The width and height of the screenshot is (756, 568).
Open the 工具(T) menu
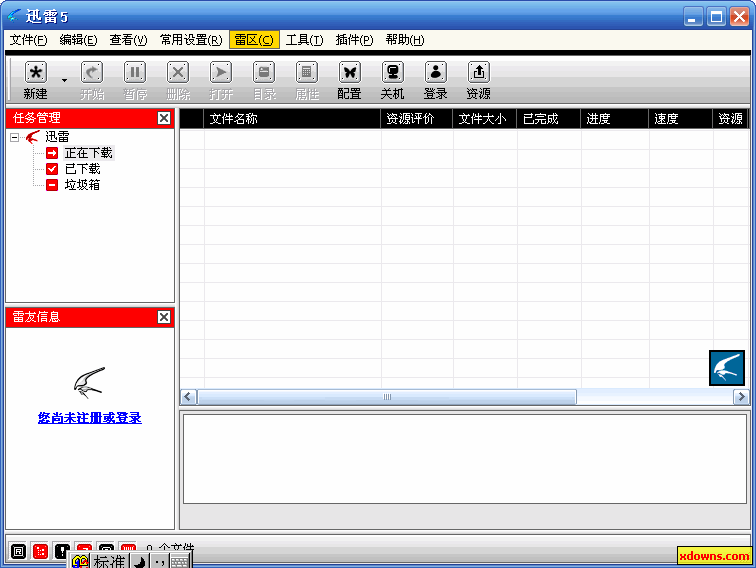[x=304, y=40]
